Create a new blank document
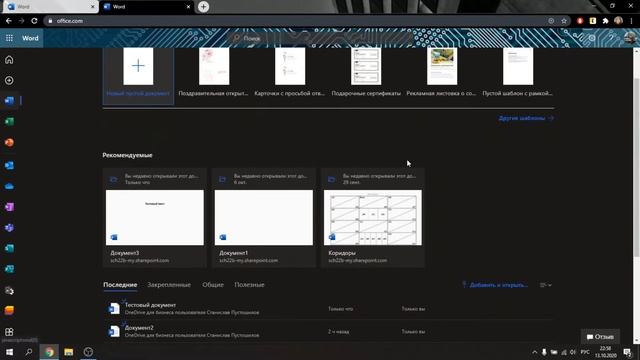 138,76
